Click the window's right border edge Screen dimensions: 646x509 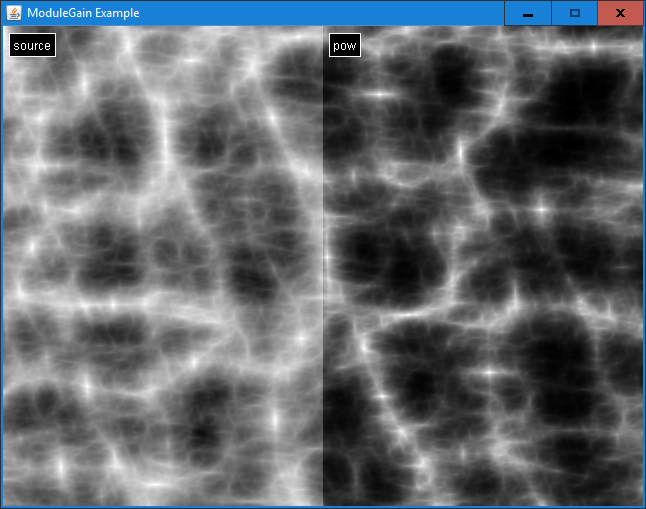point(644,265)
